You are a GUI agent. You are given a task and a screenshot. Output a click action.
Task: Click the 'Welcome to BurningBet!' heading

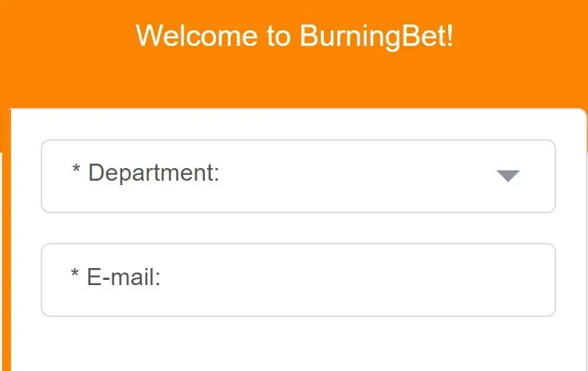(294, 36)
